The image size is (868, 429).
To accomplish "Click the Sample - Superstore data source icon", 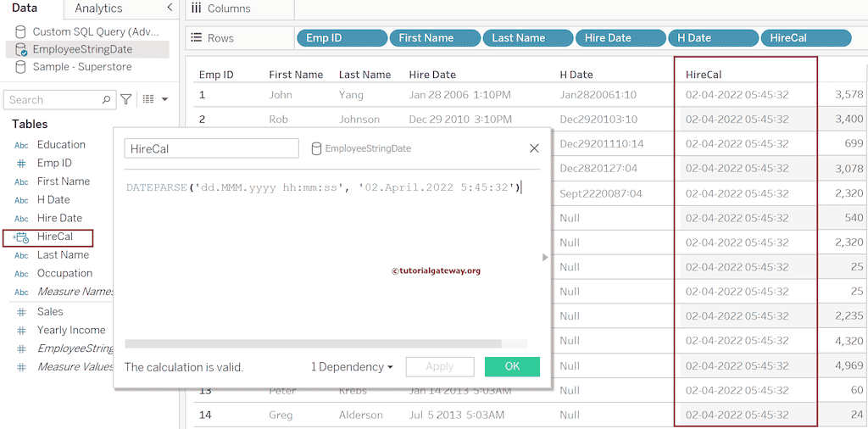I will pos(20,67).
